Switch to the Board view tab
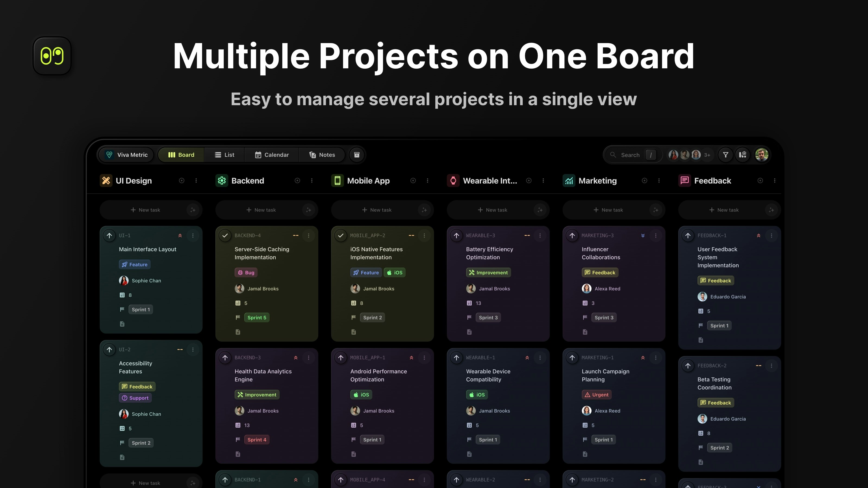The height and width of the screenshot is (488, 868). point(181,155)
